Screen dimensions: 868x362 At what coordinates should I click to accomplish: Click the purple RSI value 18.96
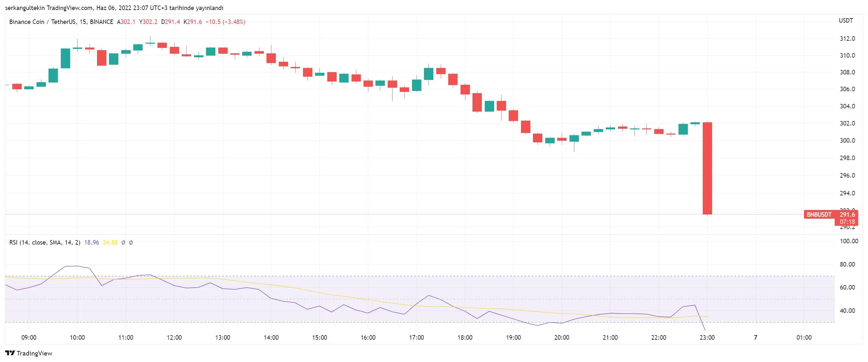tap(91, 243)
